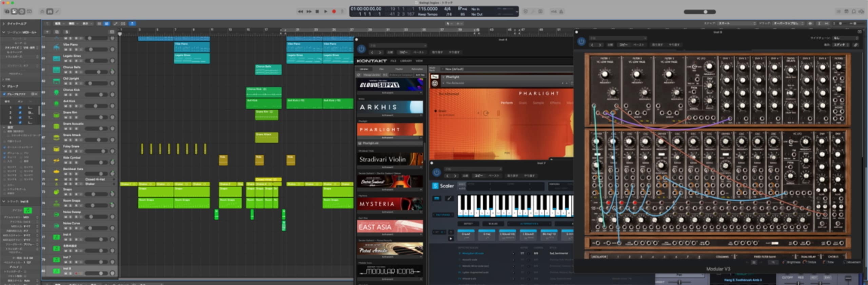Mute the Chorus Bells track
Screen dimensions: 868x285
pos(66,72)
